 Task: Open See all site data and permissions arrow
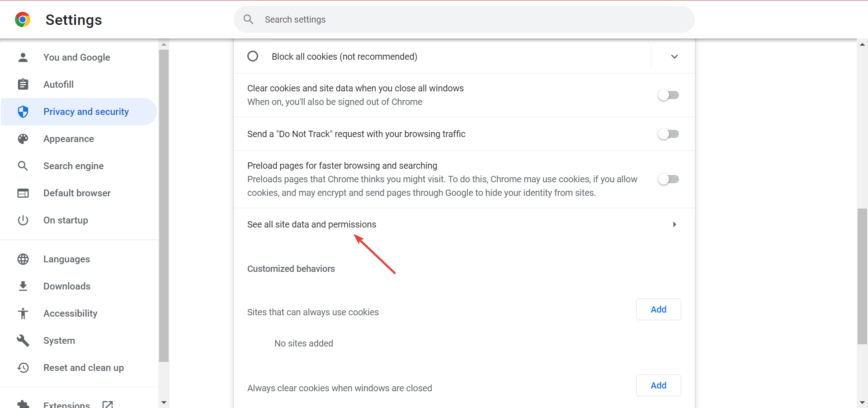(x=674, y=224)
